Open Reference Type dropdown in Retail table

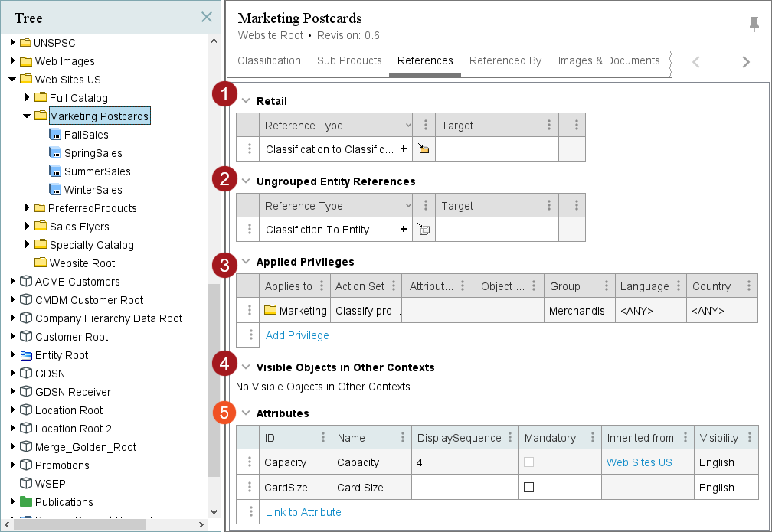click(x=407, y=126)
